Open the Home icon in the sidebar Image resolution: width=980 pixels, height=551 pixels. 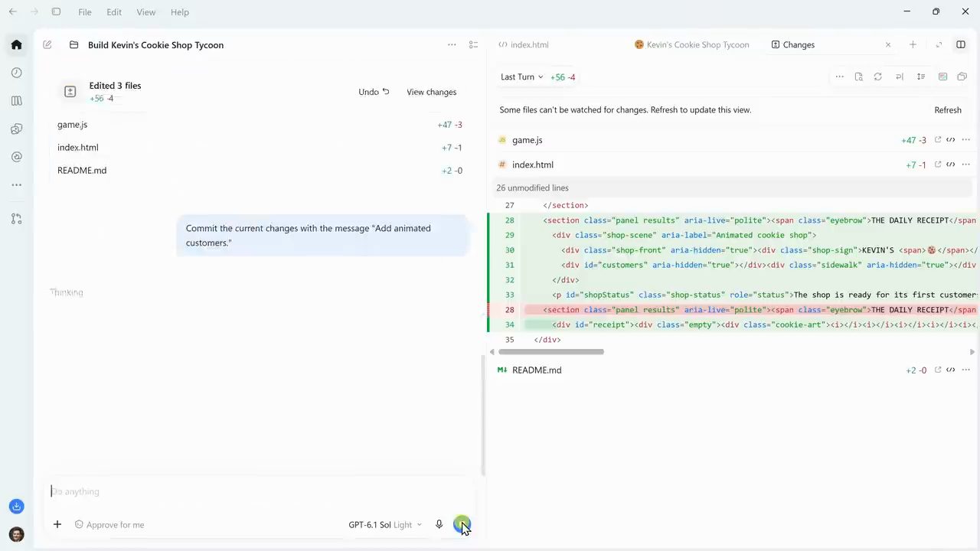16,44
